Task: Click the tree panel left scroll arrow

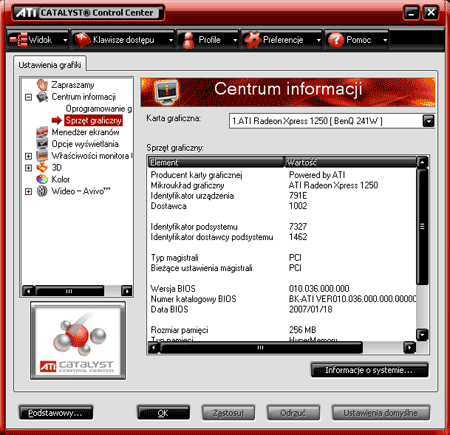Action: [x=28, y=291]
